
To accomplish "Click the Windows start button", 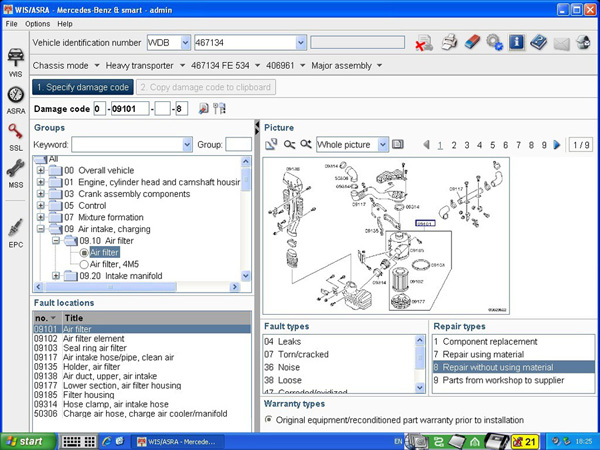I will click(x=28, y=442).
